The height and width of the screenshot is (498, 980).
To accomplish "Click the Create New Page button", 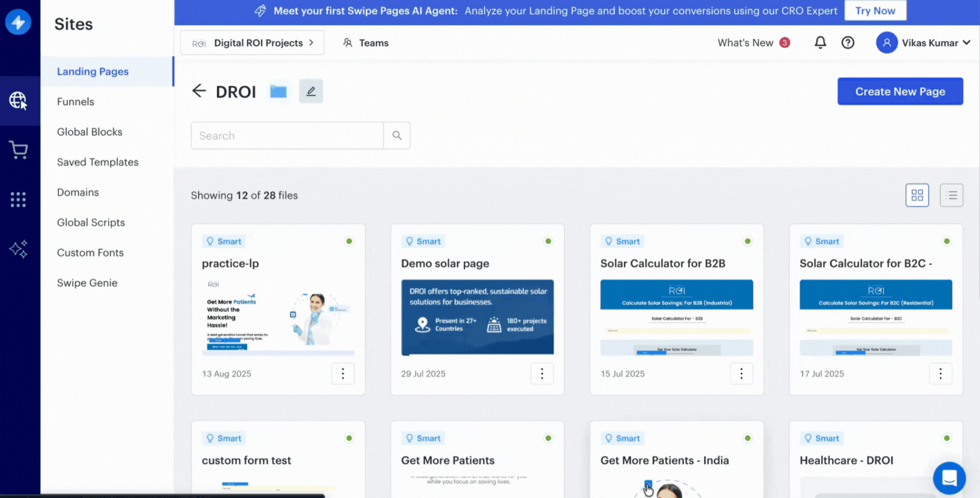I will (x=900, y=91).
